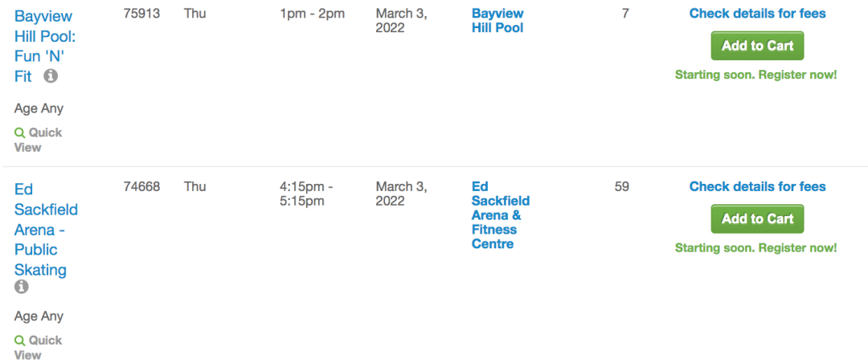Image resolution: width=868 pixels, height=363 pixels.
Task: Click 'Starting soon. Register now!' for Fun 'N' Fit
Action: click(755, 75)
